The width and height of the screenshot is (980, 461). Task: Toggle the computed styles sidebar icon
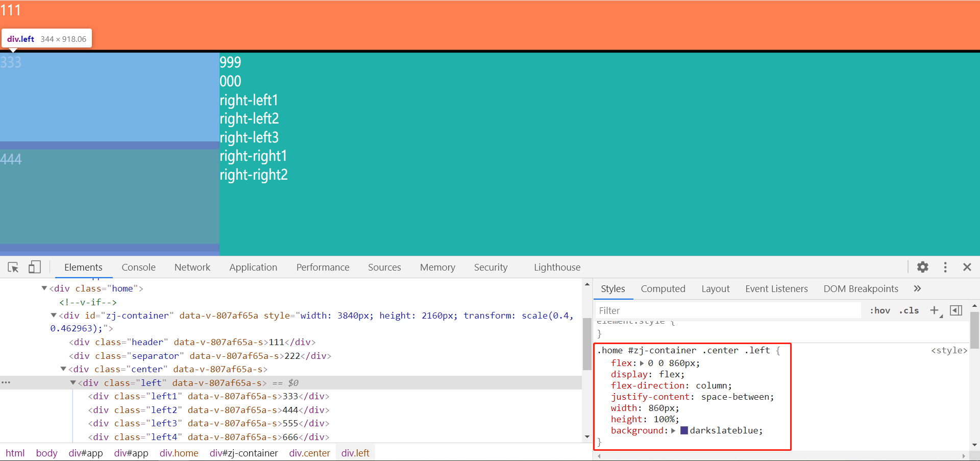click(956, 310)
